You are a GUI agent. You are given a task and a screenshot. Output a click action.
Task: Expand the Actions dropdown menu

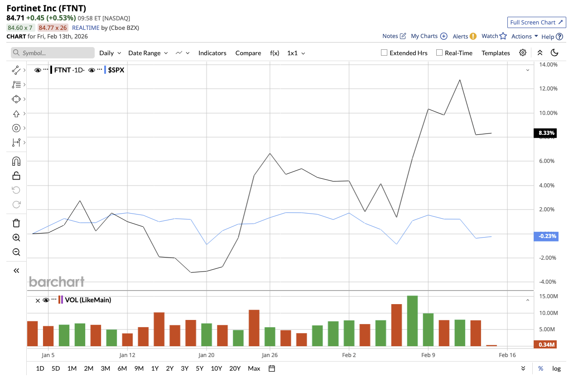coord(525,36)
